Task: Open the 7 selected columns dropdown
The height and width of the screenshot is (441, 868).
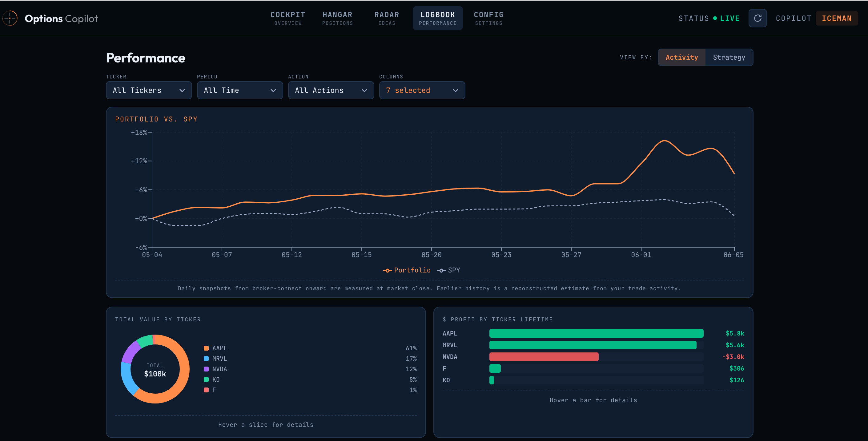Action: click(x=422, y=90)
